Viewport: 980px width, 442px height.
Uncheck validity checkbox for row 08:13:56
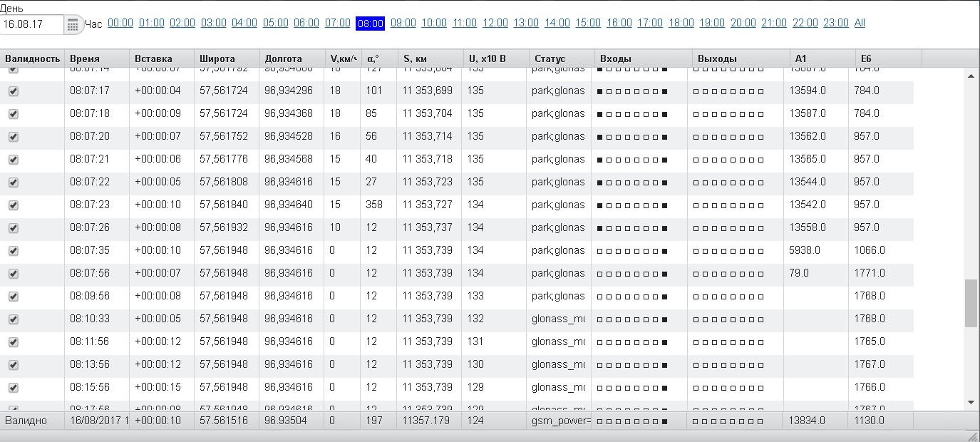[13, 365]
